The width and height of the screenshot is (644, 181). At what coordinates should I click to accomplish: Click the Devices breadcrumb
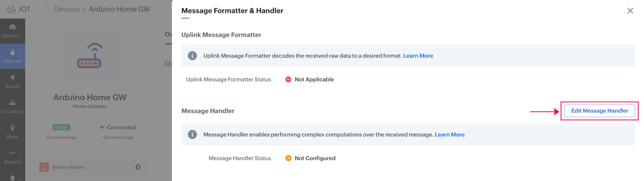pyautogui.click(x=67, y=9)
